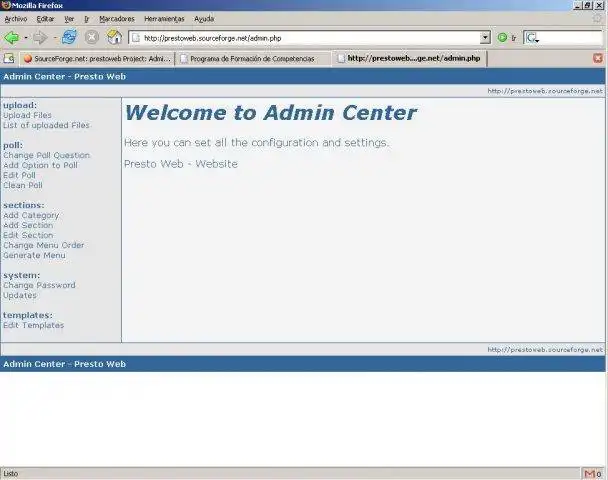The height and width of the screenshot is (480, 608).
Task: Click the Generate Menu link
Action: coord(34,256)
